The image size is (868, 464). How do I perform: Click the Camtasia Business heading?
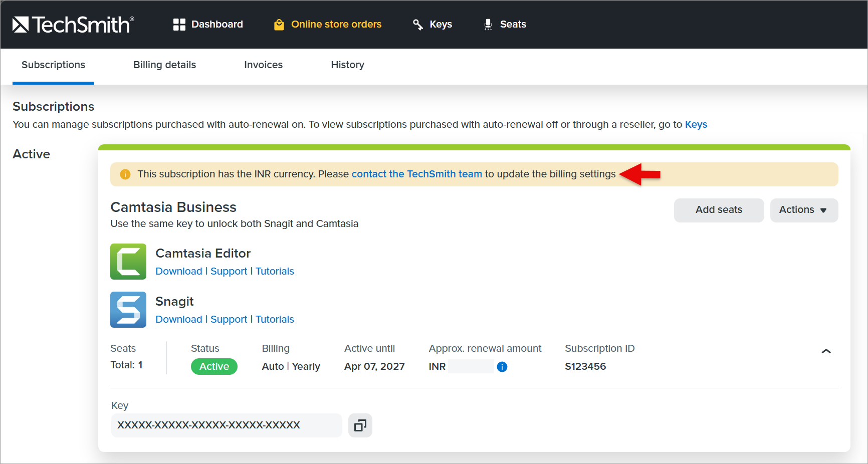173,207
